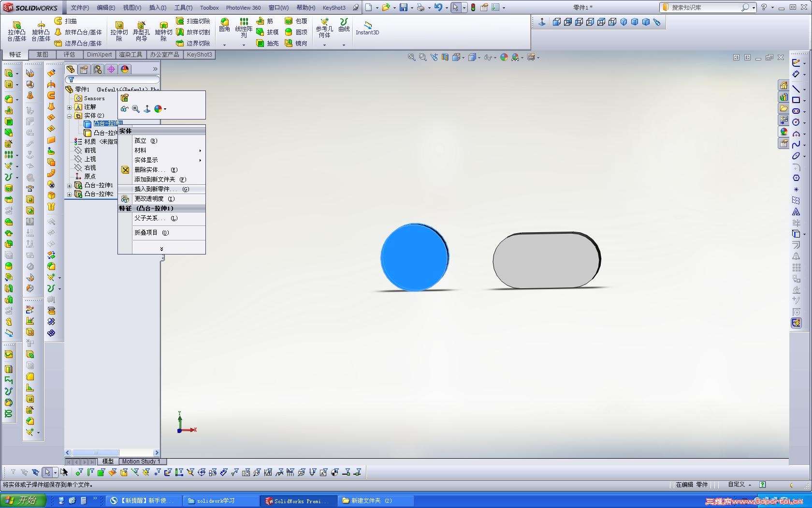Select the Extruded Cut (拉伸切除) tool
The image size is (812, 508).
tap(119, 31)
